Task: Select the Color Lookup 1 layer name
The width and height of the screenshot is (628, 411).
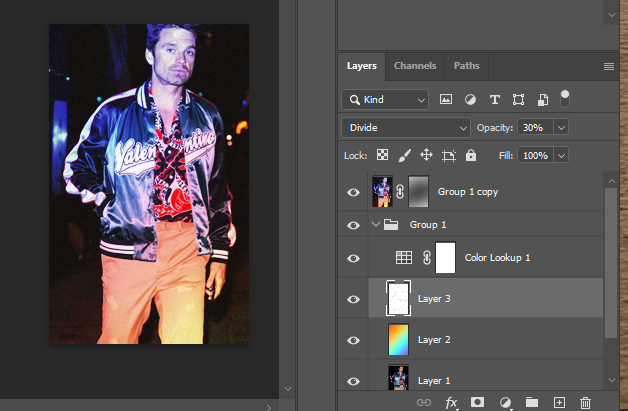Action: tap(497, 258)
